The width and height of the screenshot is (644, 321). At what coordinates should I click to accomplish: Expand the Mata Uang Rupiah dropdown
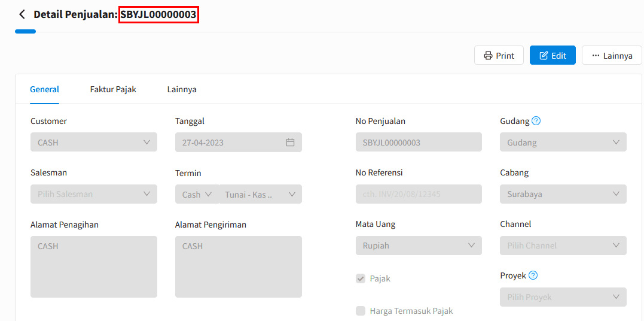point(419,246)
